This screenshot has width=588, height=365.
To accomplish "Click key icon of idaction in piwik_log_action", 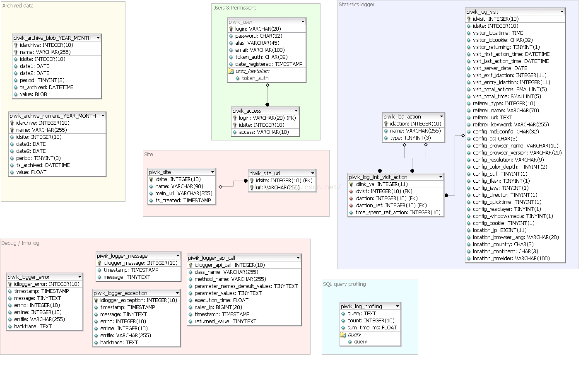I will click(x=386, y=124).
